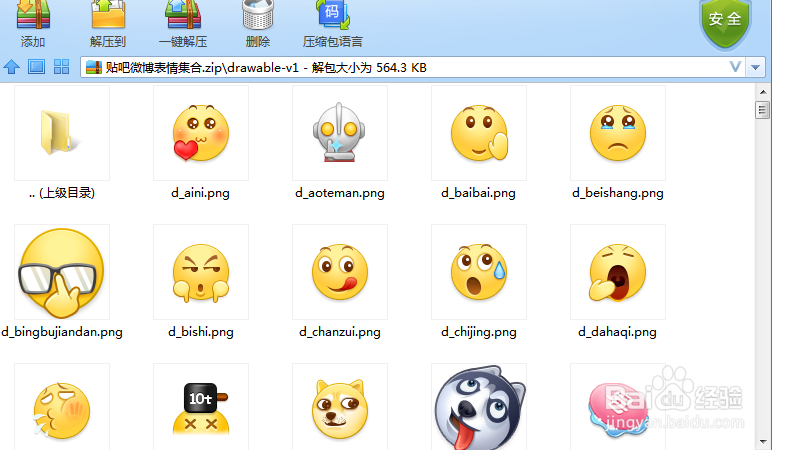Click the 一键解压 one-click extract icon
The image size is (788, 450).
183,15
